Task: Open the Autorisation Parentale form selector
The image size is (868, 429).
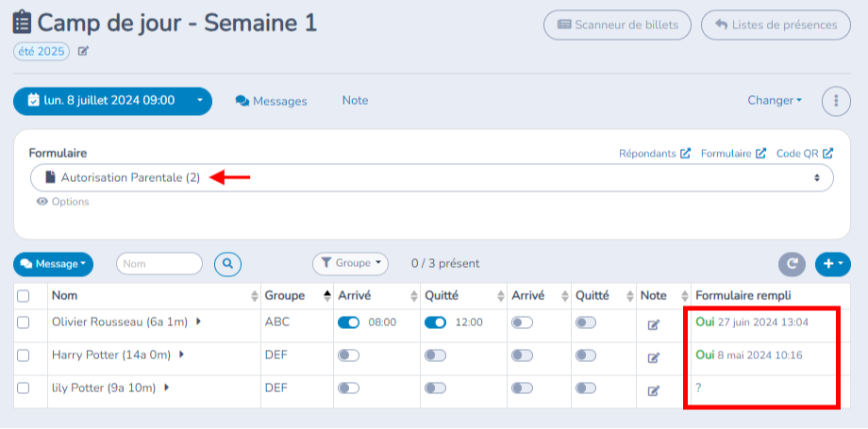Action: point(432,177)
